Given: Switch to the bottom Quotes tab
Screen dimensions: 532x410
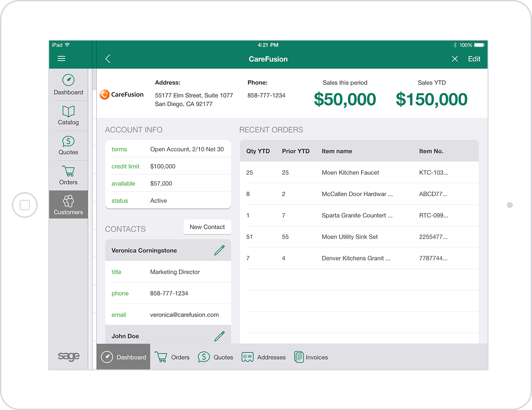Looking at the screenshot, I should click(216, 357).
